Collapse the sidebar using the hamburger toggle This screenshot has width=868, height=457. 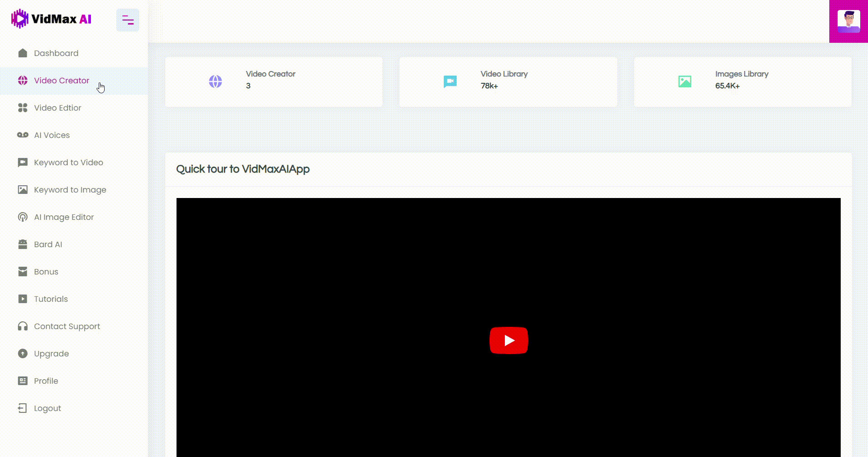point(128,20)
